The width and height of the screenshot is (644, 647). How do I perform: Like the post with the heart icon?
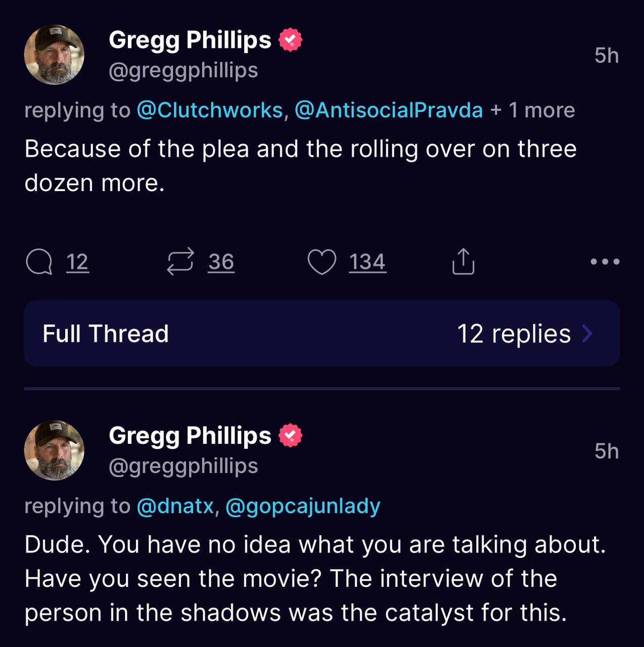(321, 262)
